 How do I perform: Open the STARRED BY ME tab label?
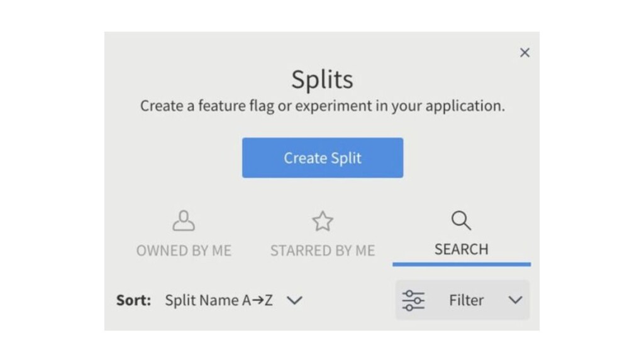coord(323,250)
